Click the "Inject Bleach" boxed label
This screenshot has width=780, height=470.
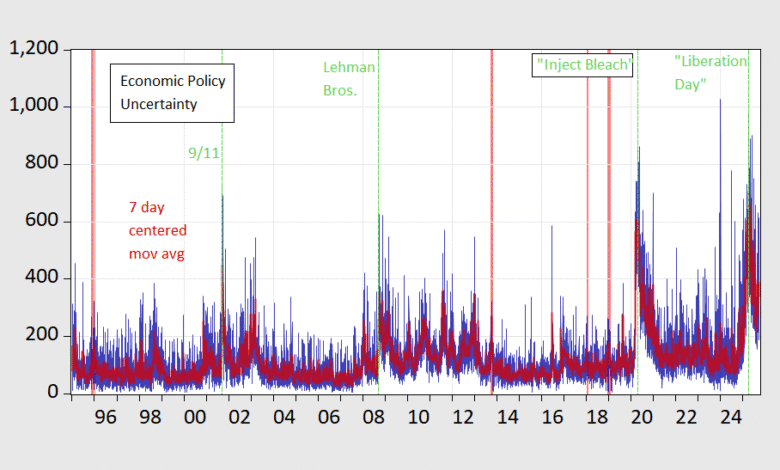pos(584,65)
